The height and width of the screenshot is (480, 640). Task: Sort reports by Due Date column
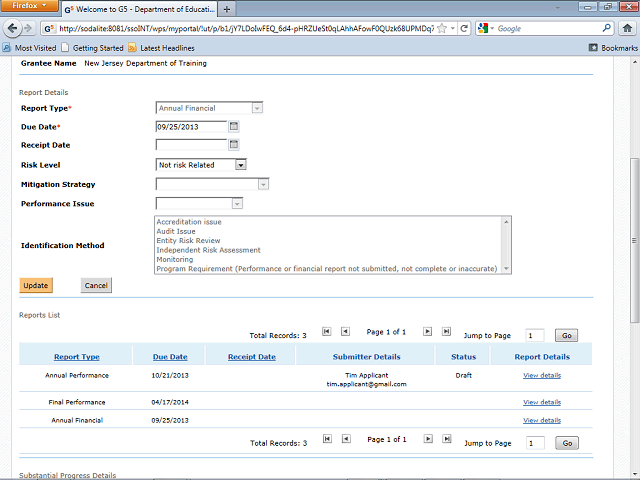pos(170,357)
